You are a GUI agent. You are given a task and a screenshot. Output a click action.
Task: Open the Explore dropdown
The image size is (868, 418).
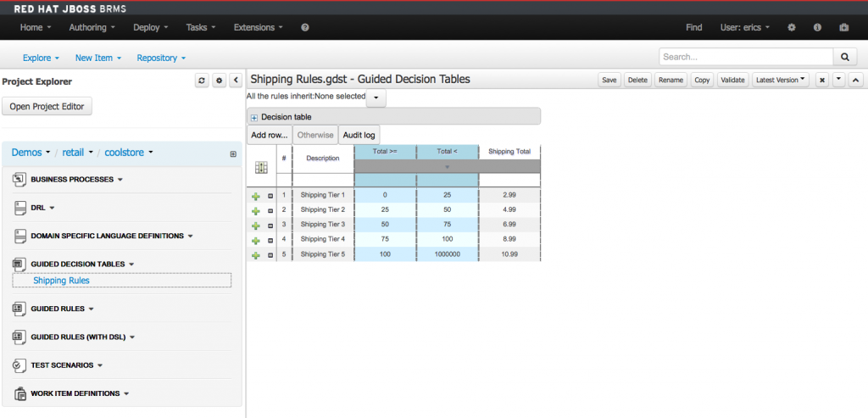tap(41, 58)
